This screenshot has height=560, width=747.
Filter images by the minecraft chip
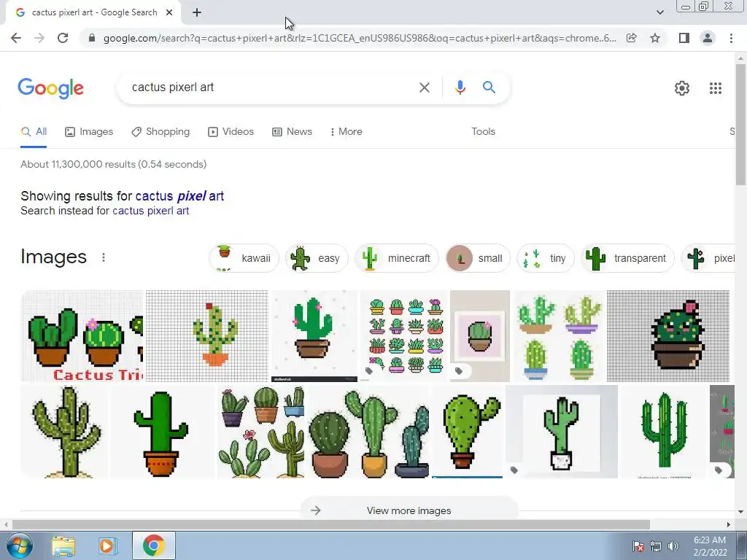click(396, 258)
